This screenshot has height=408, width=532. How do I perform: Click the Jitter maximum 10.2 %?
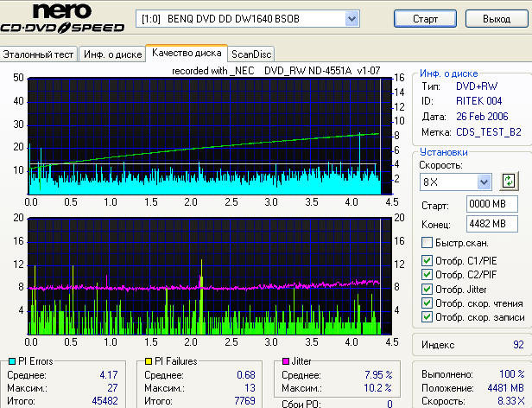pyautogui.click(x=378, y=388)
